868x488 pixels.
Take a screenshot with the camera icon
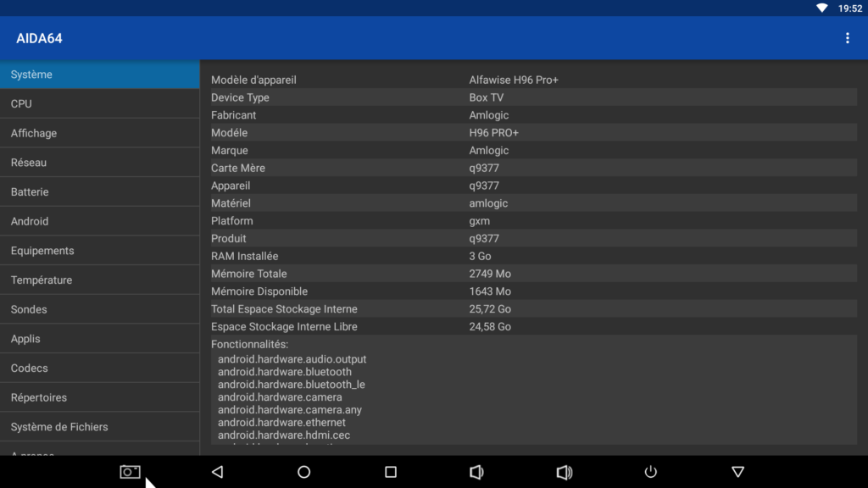[130, 471]
